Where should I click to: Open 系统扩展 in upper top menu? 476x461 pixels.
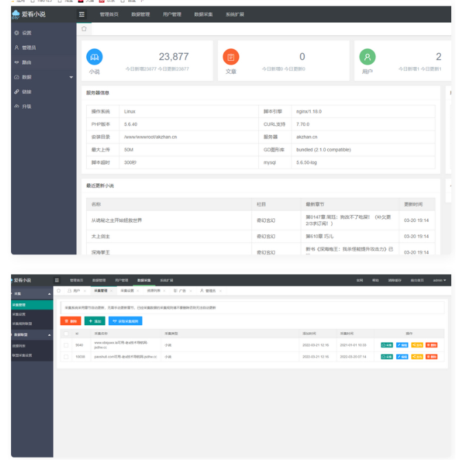coord(235,14)
